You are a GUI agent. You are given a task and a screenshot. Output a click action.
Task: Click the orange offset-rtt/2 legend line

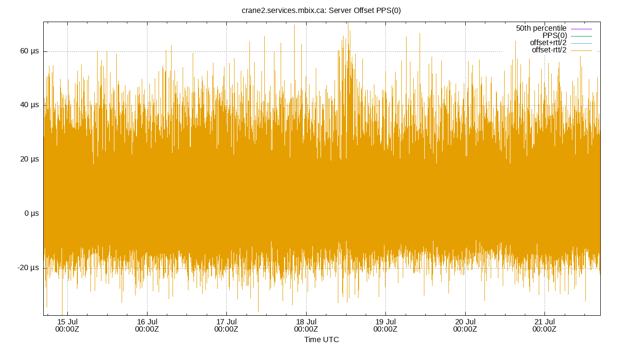[x=581, y=50]
